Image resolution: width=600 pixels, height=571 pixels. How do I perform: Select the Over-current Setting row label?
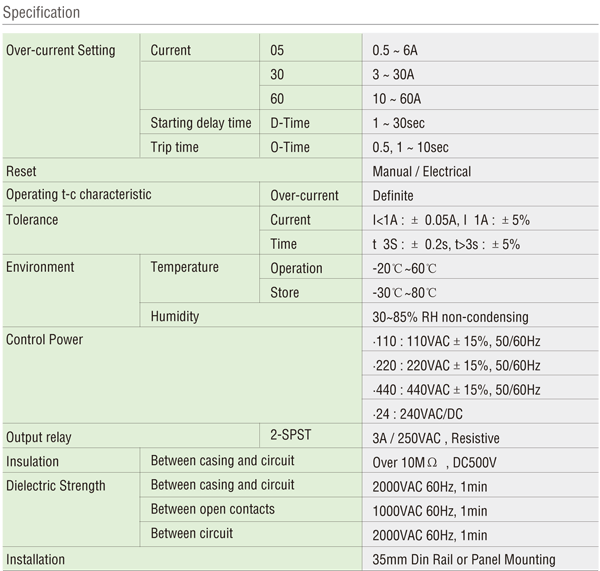pyautogui.click(x=61, y=50)
